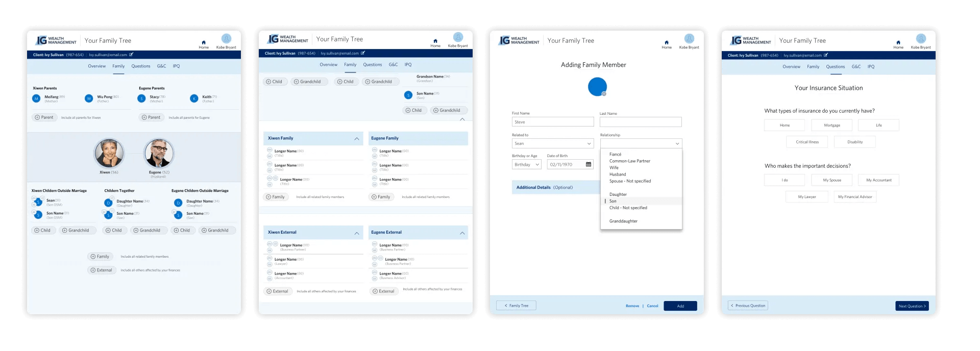
Task: Click Keith's K avatar
Action: [x=194, y=98]
